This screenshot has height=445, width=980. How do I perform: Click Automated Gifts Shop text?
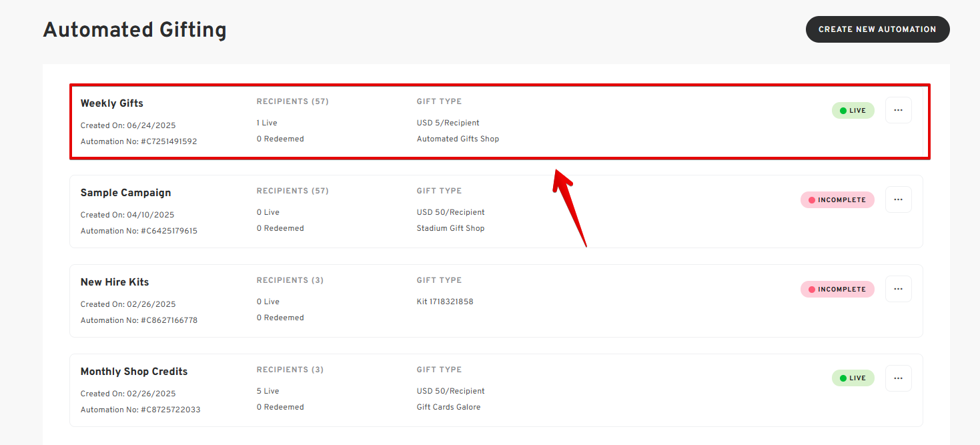coord(458,139)
